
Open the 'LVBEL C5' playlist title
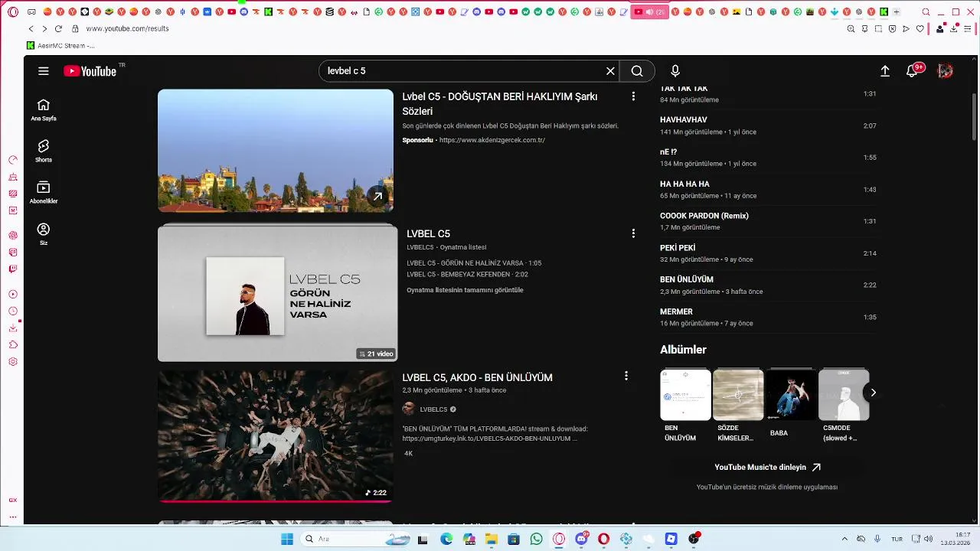click(428, 233)
